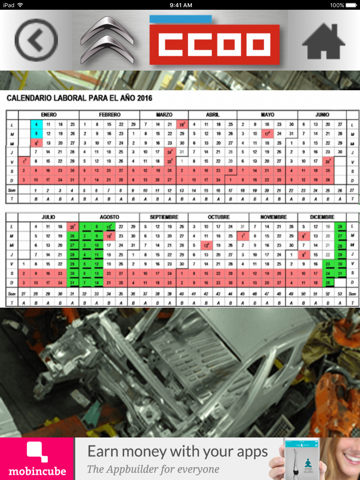
Task: Tap the 'CALENDARIO LABORAL PARA EL AÑO 2016' title
Action: [79, 98]
